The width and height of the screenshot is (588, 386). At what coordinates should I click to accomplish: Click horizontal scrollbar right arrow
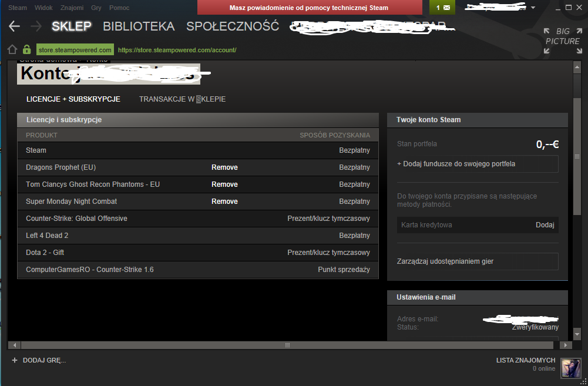[566, 345]
